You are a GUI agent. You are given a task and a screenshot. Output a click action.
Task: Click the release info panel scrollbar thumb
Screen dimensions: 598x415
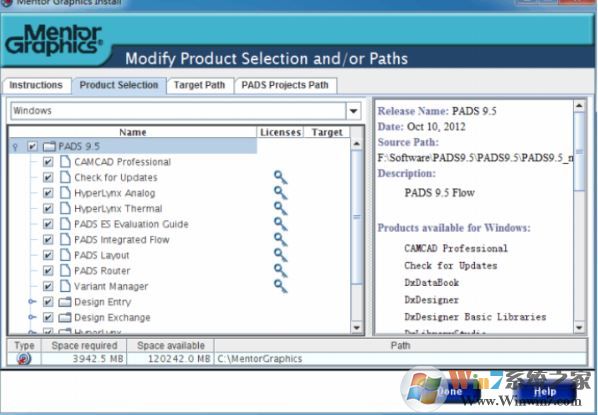tap(579, 151)
